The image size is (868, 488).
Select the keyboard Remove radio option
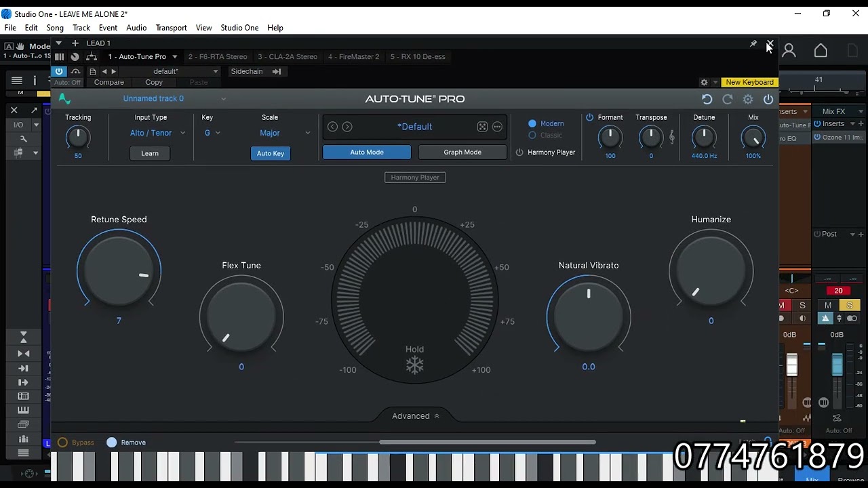tap(112, 443)
